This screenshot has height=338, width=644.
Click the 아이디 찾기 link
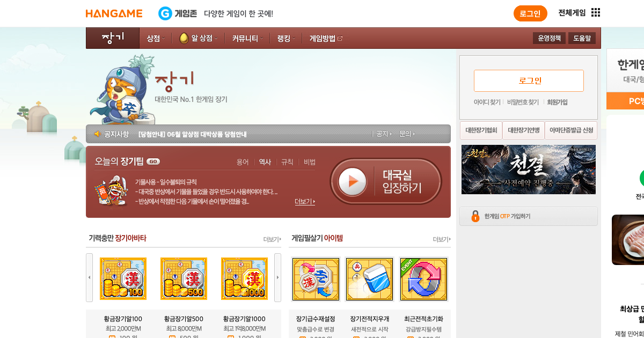pyautogui.click(x=487, y=102)
